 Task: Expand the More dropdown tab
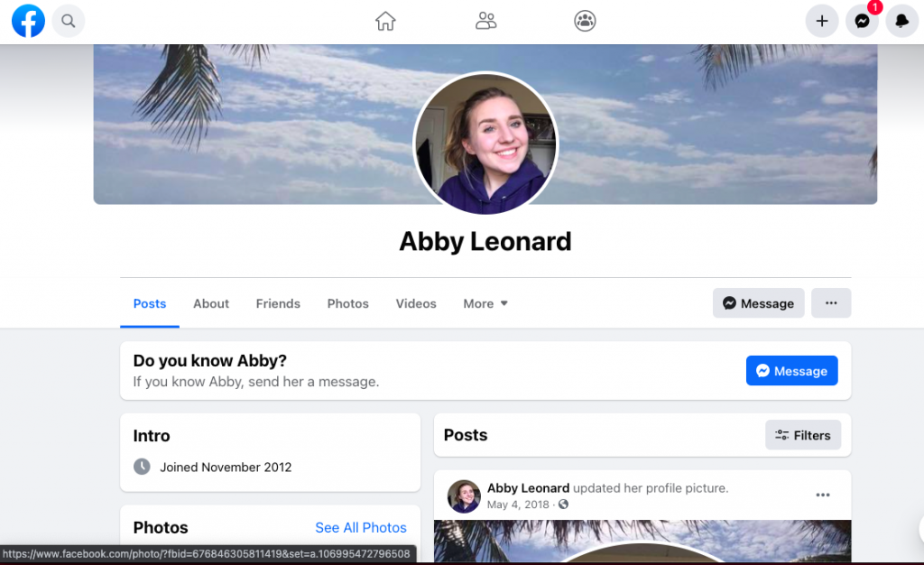[x=485, y=303]
